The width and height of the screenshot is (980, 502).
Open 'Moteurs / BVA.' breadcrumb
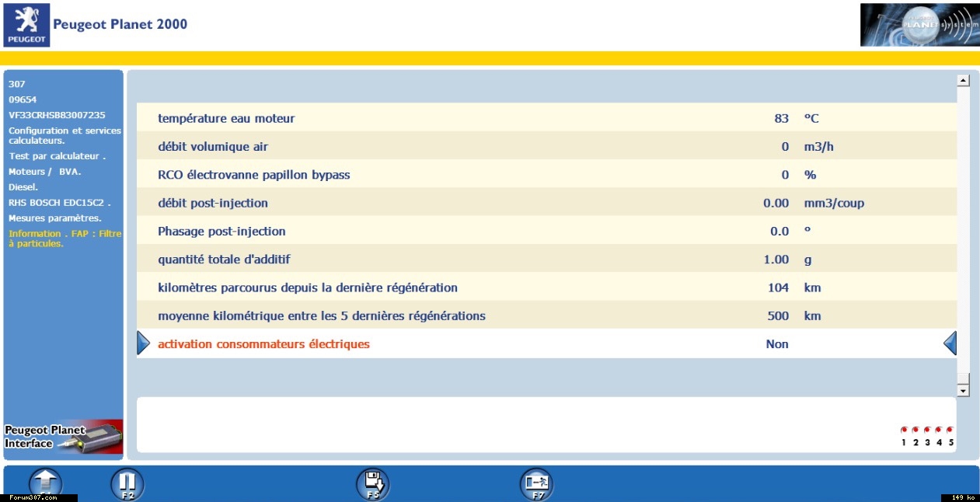(44, 172)
